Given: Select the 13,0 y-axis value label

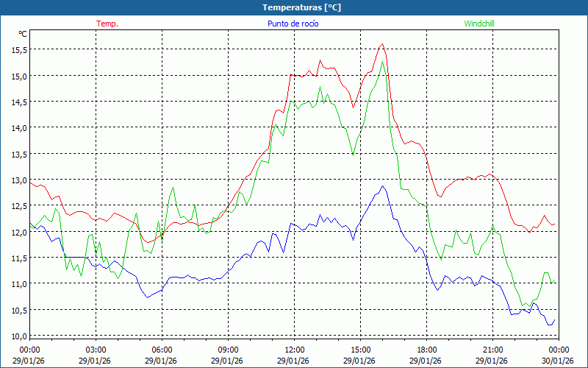Looking at the screenshot, I should pos(19,180).
